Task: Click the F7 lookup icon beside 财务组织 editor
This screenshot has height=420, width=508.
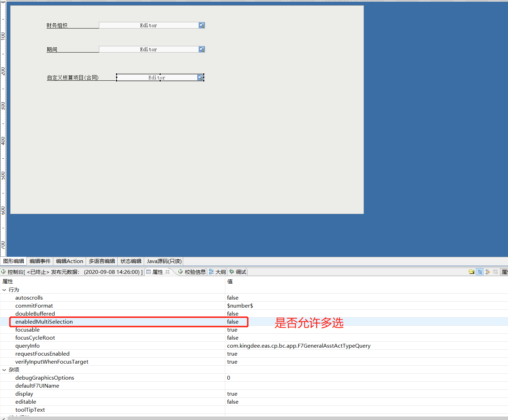Action: click(202, 25)
